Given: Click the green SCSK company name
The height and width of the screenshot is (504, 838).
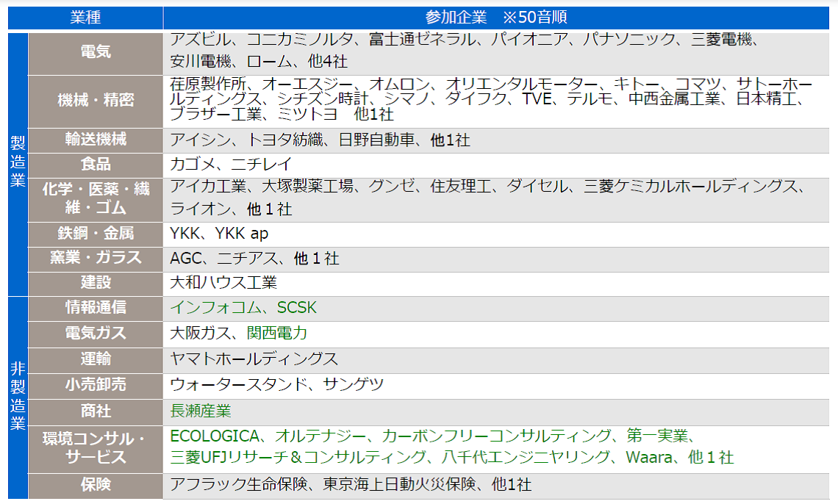Looking at the screenshot, I should [x=297, y=308].
